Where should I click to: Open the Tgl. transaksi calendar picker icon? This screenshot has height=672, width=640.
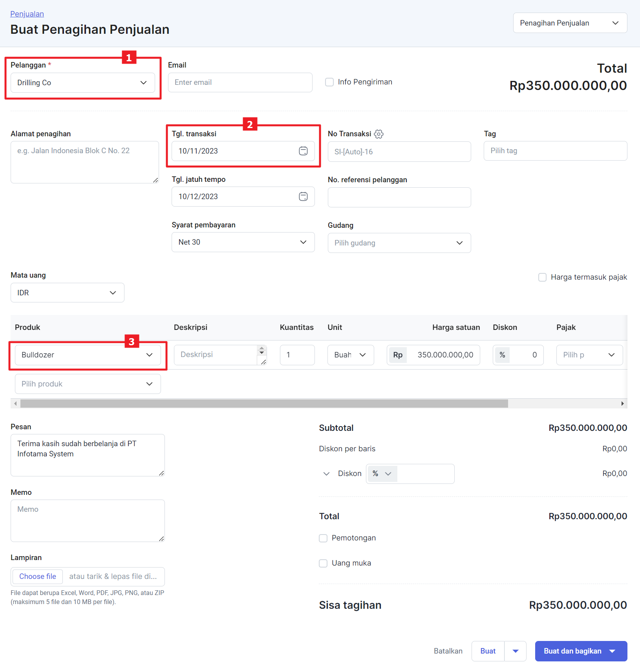click(303, 151)
